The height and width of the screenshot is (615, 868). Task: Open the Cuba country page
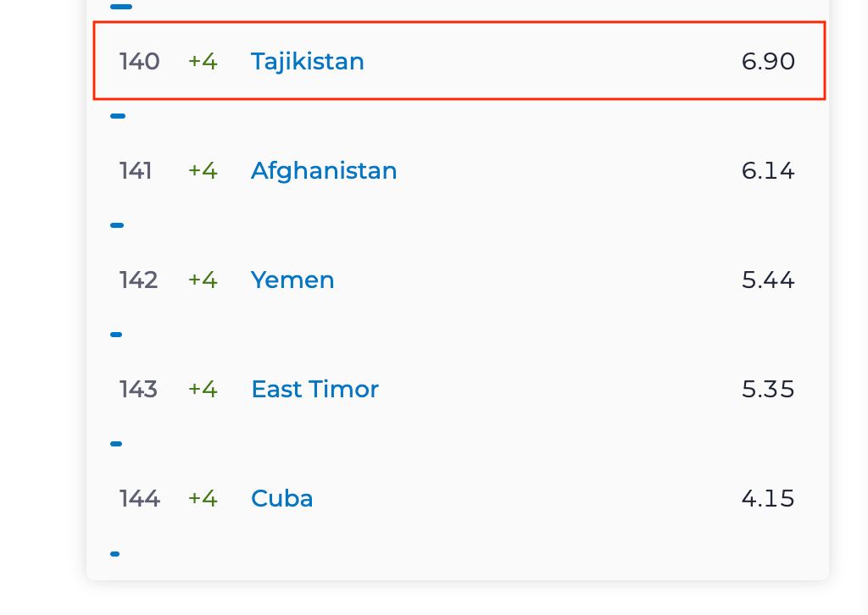[x=281, y=498]
